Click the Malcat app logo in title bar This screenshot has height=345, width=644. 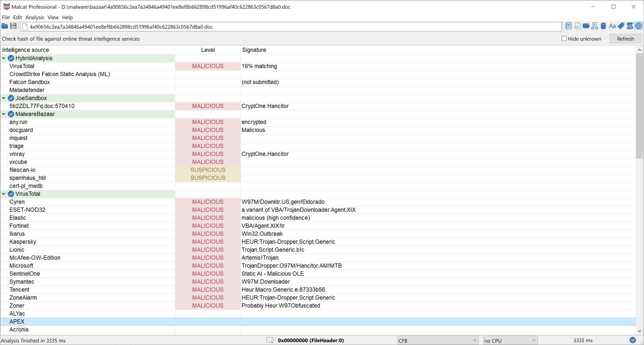click(x=6, y=7)
